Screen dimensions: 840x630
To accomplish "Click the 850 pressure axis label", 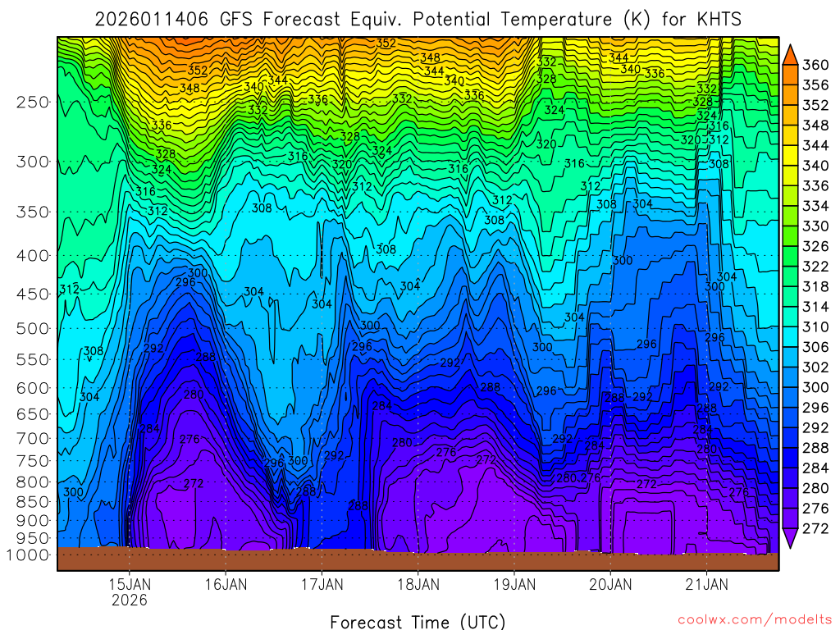I will [32, 501].
